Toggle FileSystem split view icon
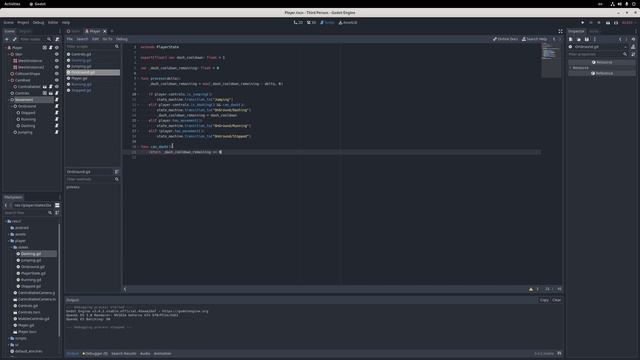Viewport: 640px width, 360px height. tap(57, 205)
